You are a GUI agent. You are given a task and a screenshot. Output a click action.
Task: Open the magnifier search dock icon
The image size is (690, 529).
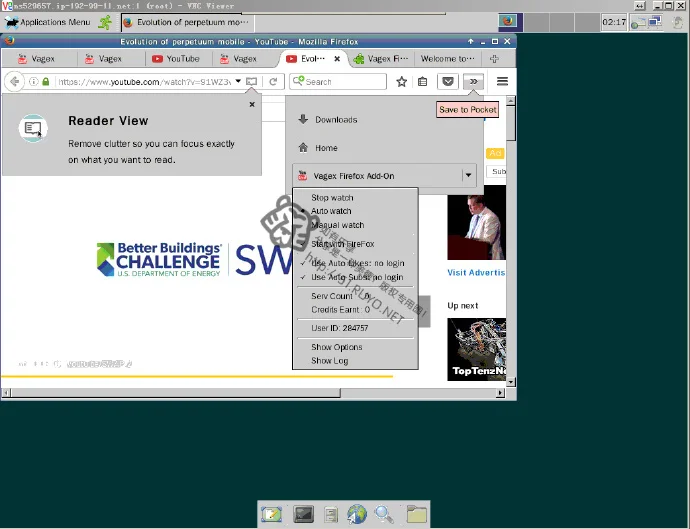coord(384,514)
